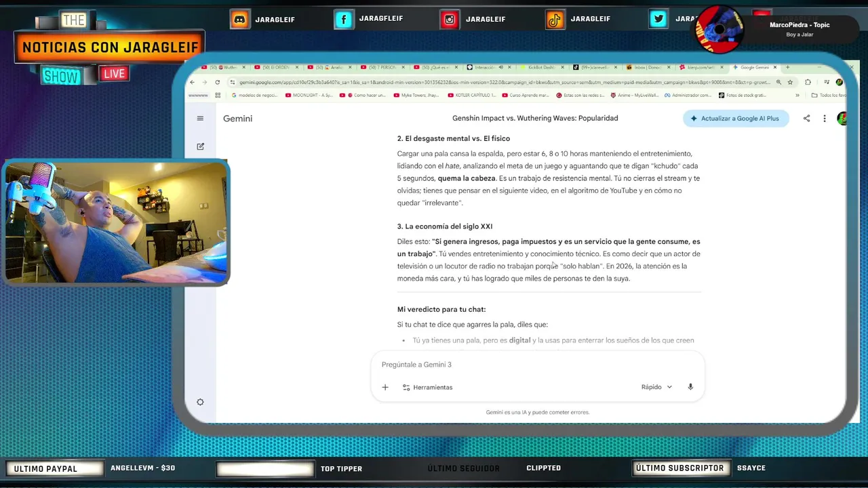The image size is (868, 488).
Task: Expand the bookmarks overflow chevron
Action: click(x=797, y=96)
